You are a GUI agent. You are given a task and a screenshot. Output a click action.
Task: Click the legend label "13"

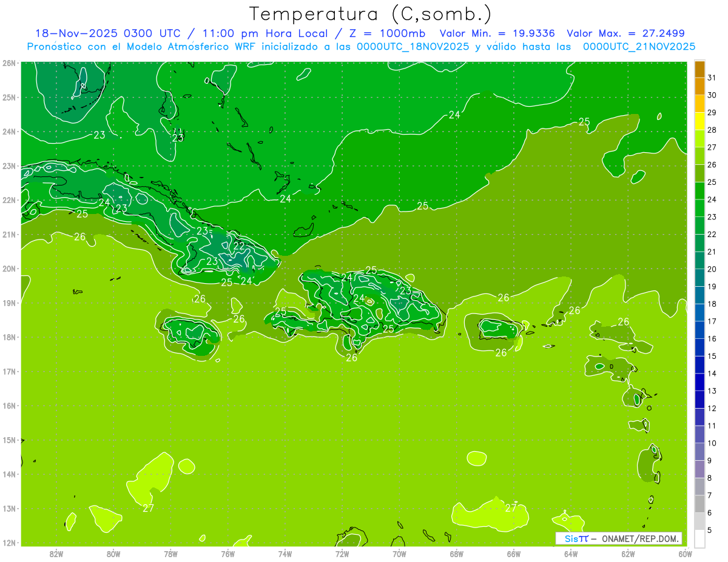pyautogui.click(x=712, y=391)
